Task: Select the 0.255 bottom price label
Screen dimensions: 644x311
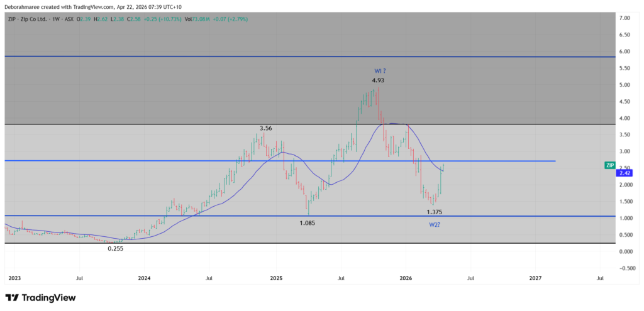Action: (116, 248)
